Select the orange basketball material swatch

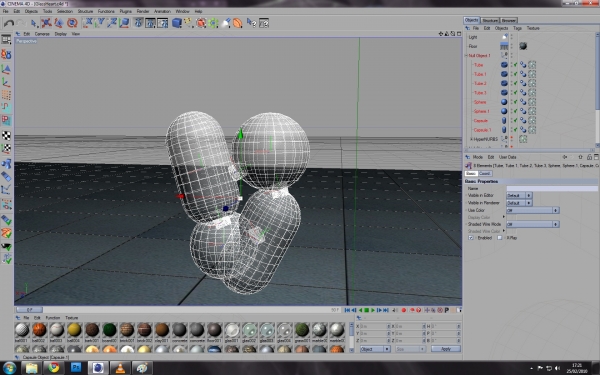pos(39,330)
